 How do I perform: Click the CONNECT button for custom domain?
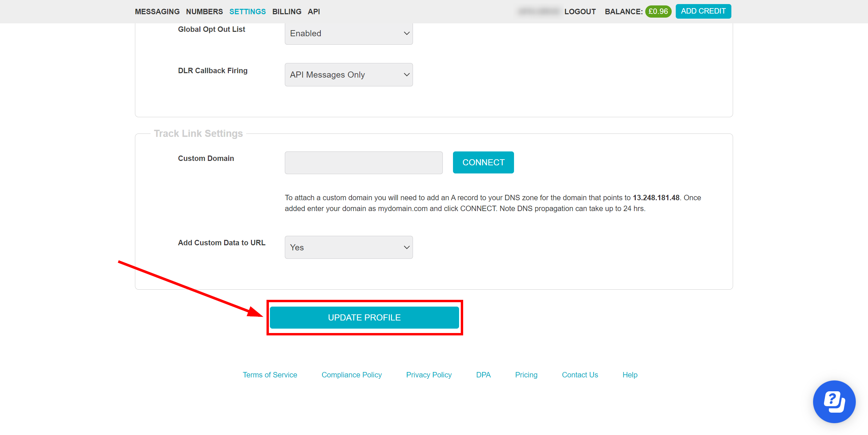[x=483, y=162]
